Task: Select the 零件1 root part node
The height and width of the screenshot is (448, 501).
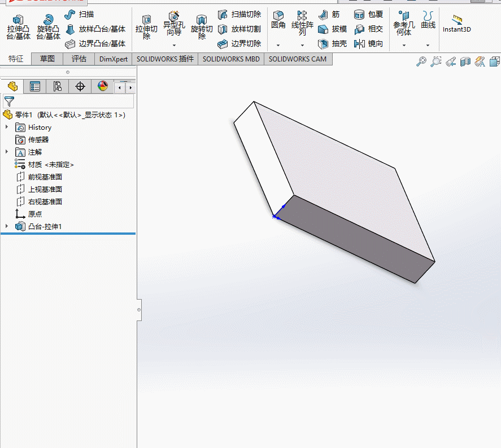Action: (x=64, y=115)
